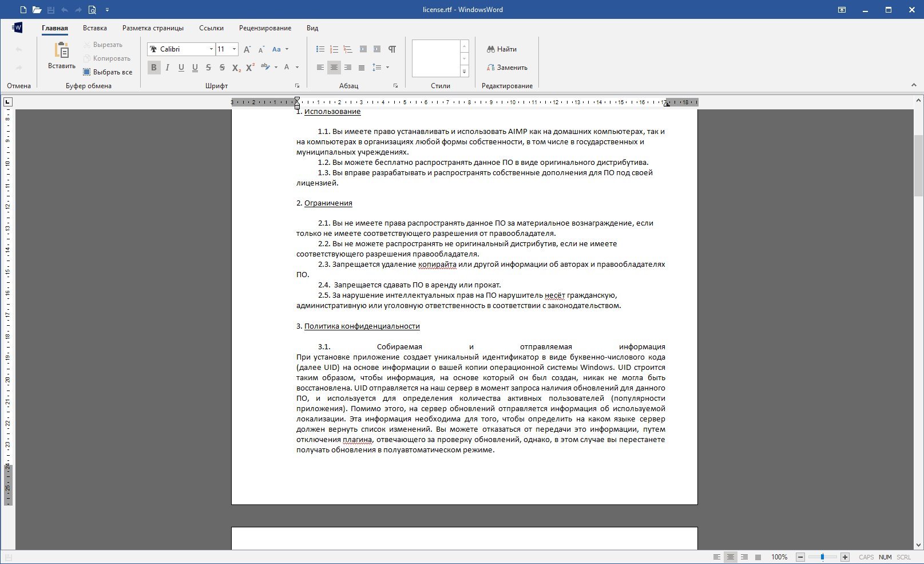Expand the line spacing dropdown arrow
Image resolution: width=924 pixels, height=564 pixels.
coord(388,68)
